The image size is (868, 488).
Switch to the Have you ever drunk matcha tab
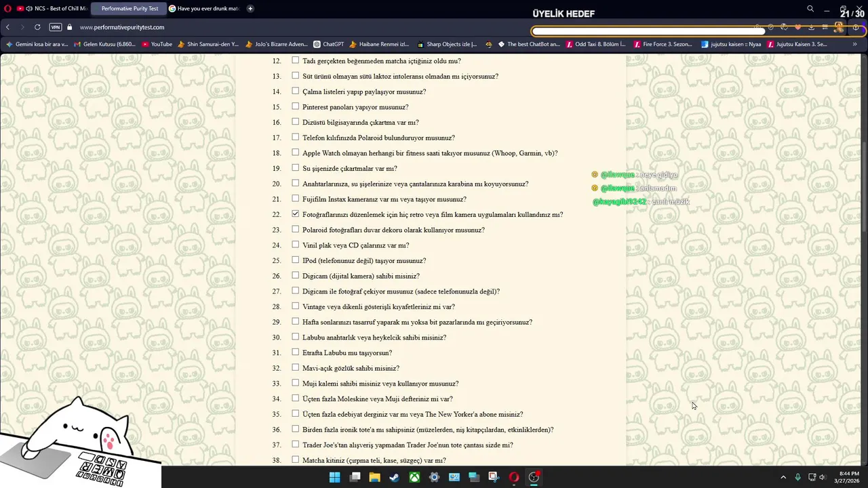pyautogui.click(x=205, y=9)
